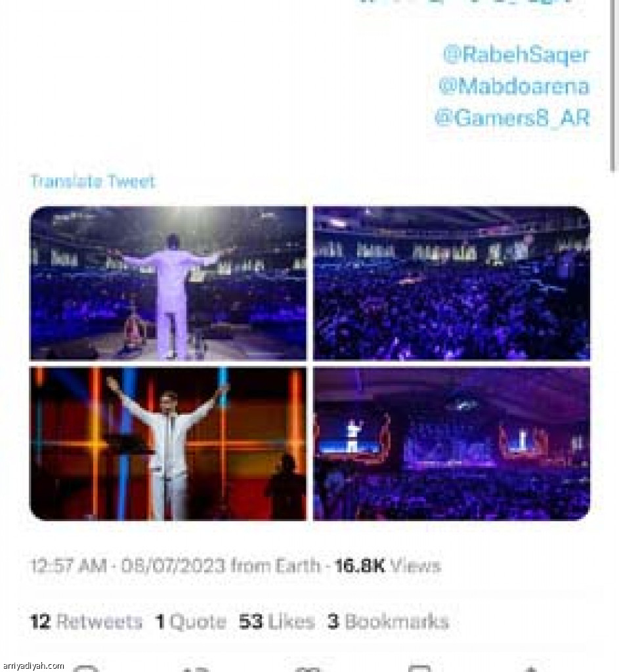
Task: Open the @RabehSaqer profile mention
Action: tap(516, 55)
